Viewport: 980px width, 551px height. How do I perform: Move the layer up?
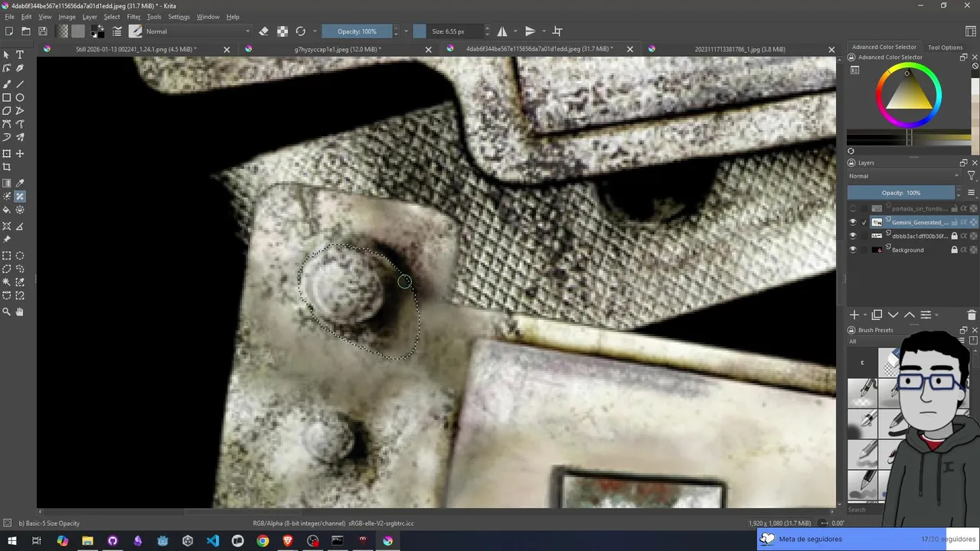[910, 315]
